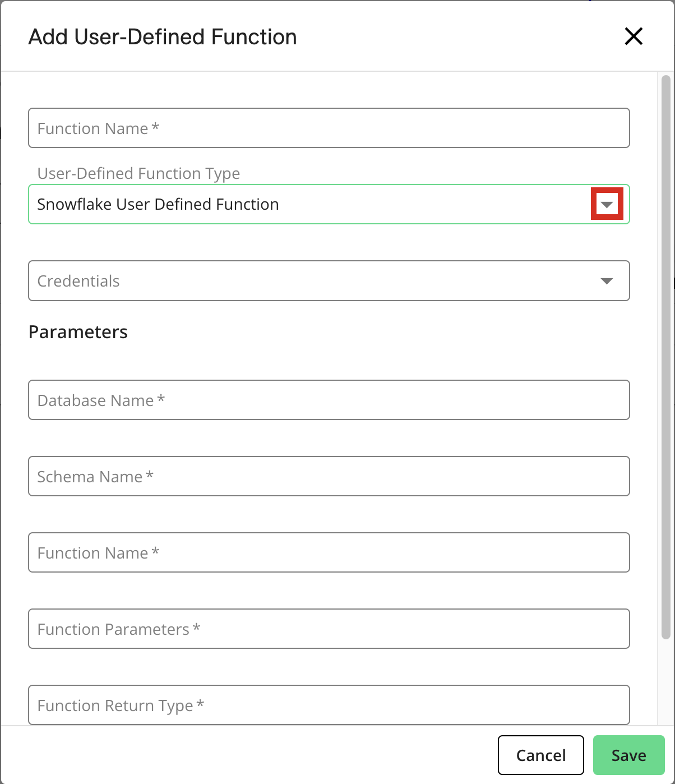675x784 pixels.
Task: Click the Parameters section heading
Action: (x=78, y=332)
